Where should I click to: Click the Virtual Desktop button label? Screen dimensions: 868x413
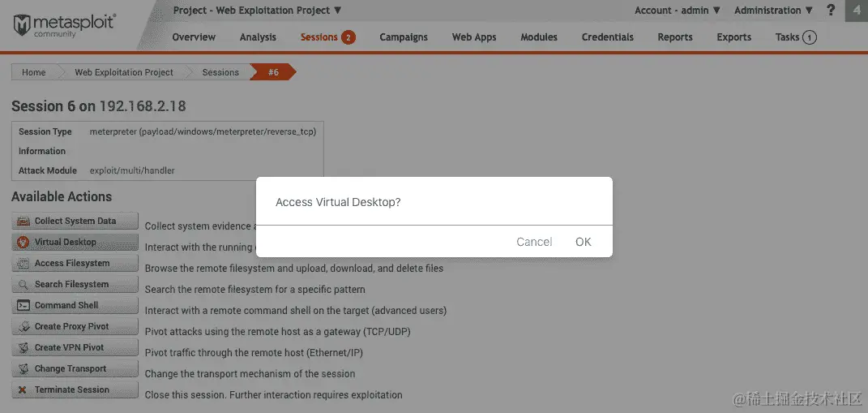coord(66,242)
